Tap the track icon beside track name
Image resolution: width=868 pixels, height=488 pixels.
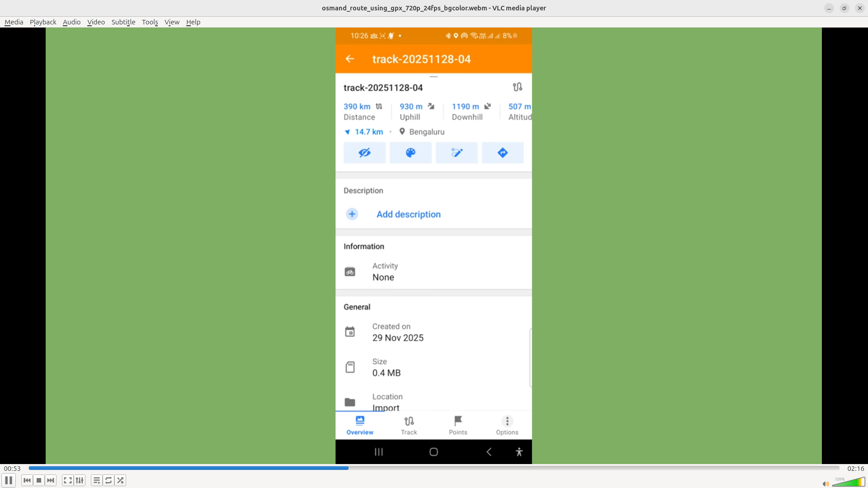tap(518, 87)
